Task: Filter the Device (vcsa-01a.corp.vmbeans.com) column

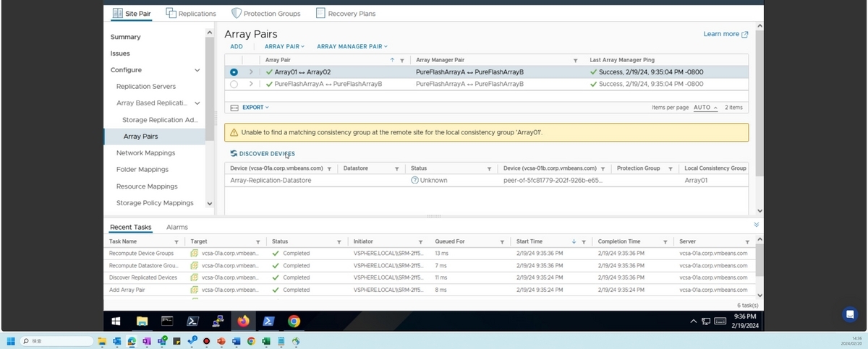Action: [x=329, y=168]
